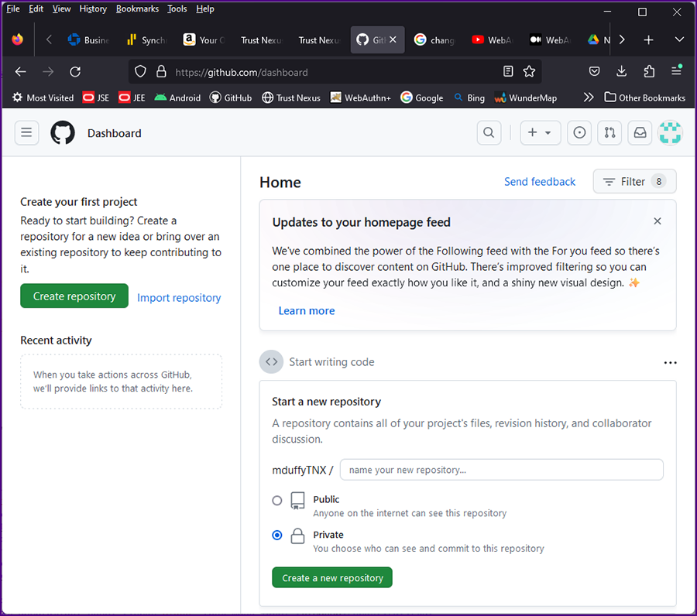Follow the Learn more link
This screenshot has width=697, height=616.
point(307,311)
